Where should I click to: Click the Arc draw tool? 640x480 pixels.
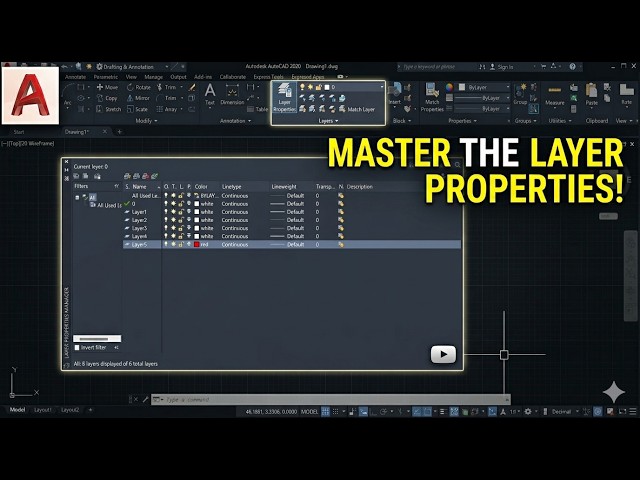[x=68, y=96]
